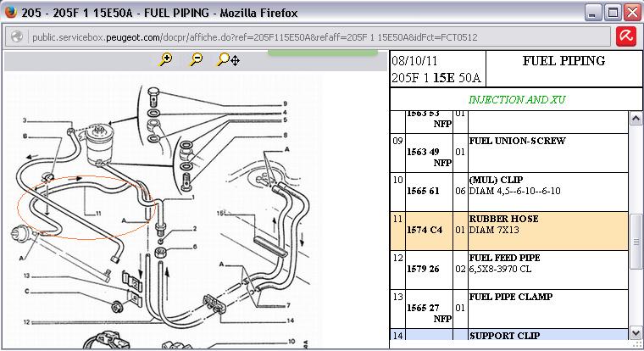Maximize the Firefox window
This screenshot has width=644, height=351.
pyautogui.click(x=613, y=13)
